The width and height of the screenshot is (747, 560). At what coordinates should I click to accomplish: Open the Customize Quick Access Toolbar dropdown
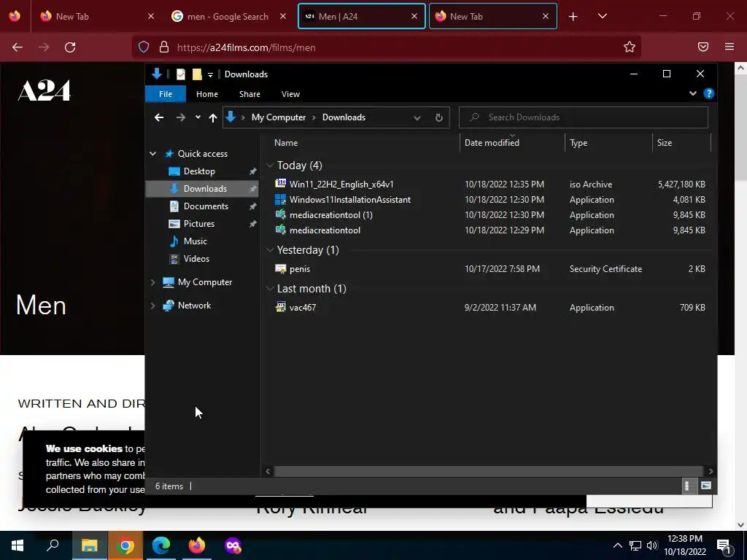[210, 75]
